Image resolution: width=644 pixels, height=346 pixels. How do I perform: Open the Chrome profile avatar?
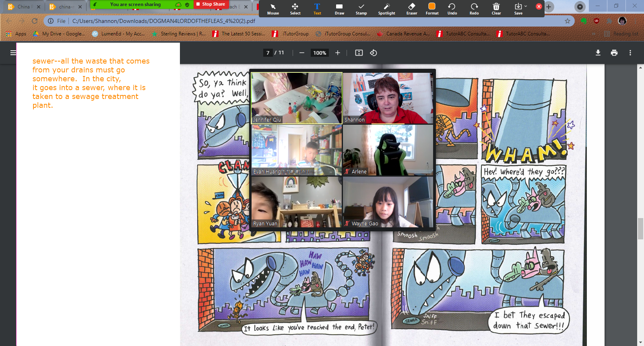coord(622,21)
